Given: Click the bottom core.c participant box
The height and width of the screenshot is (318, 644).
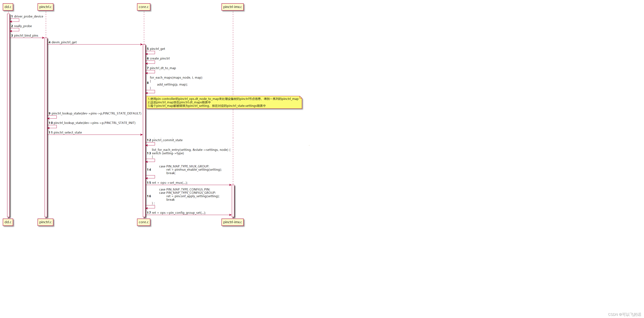Looking at the screenshot, I should coord(144,222).
